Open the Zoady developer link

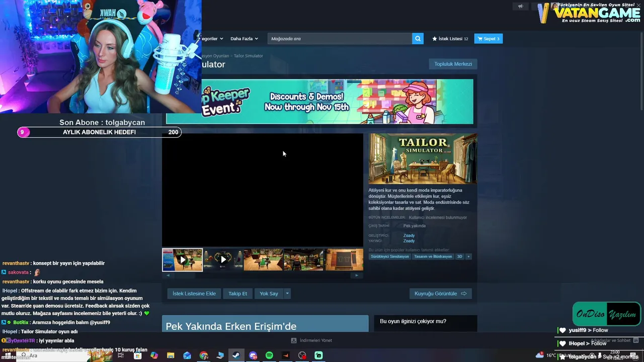click(x=409, y=235)
